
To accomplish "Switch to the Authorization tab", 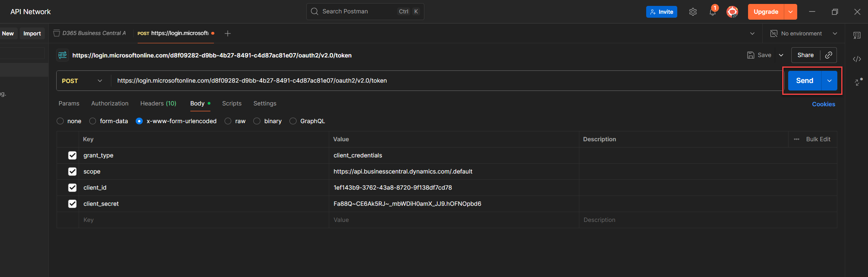I will (x=110, y=103).
